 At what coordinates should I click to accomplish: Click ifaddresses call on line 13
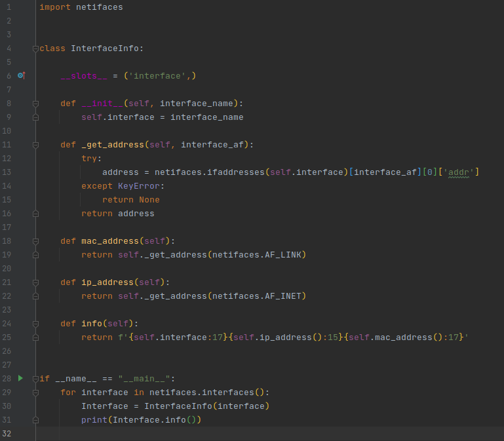[x=235, y=172]
